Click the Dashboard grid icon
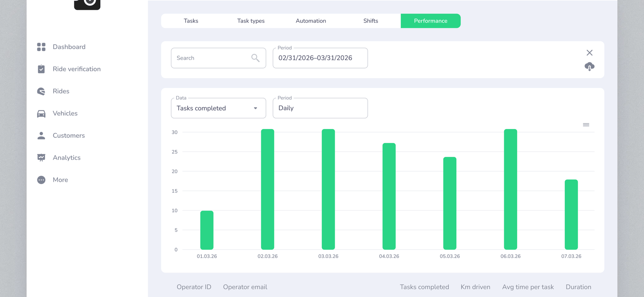 click(x=41, y=47)
